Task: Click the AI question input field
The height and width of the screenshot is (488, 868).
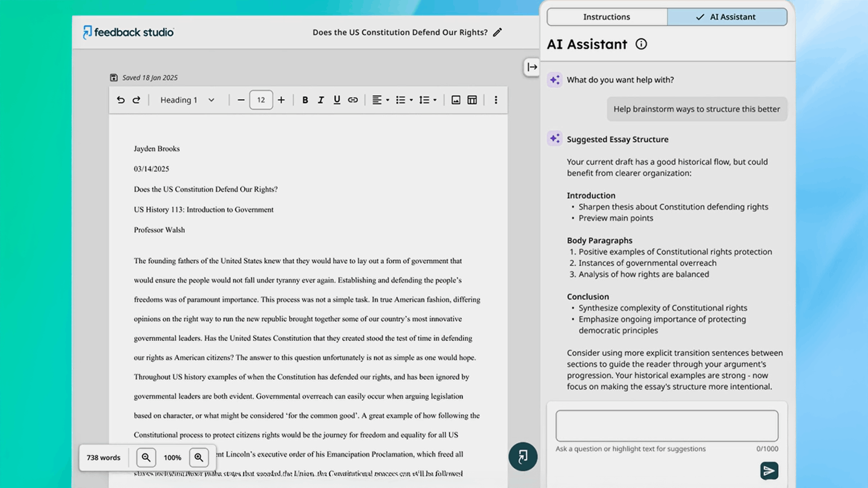Action: 667,425
